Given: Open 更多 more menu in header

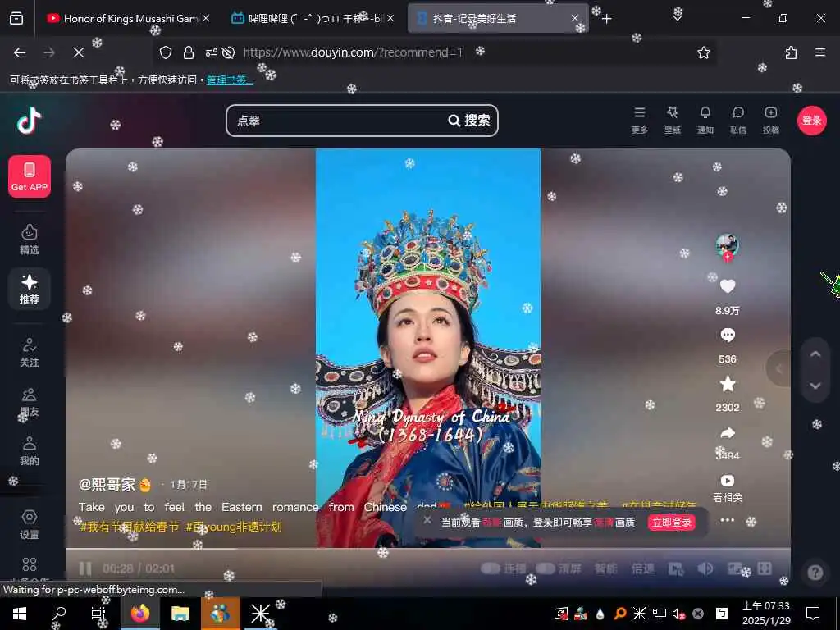Looking at the screenshot, I should coord(640,120).
